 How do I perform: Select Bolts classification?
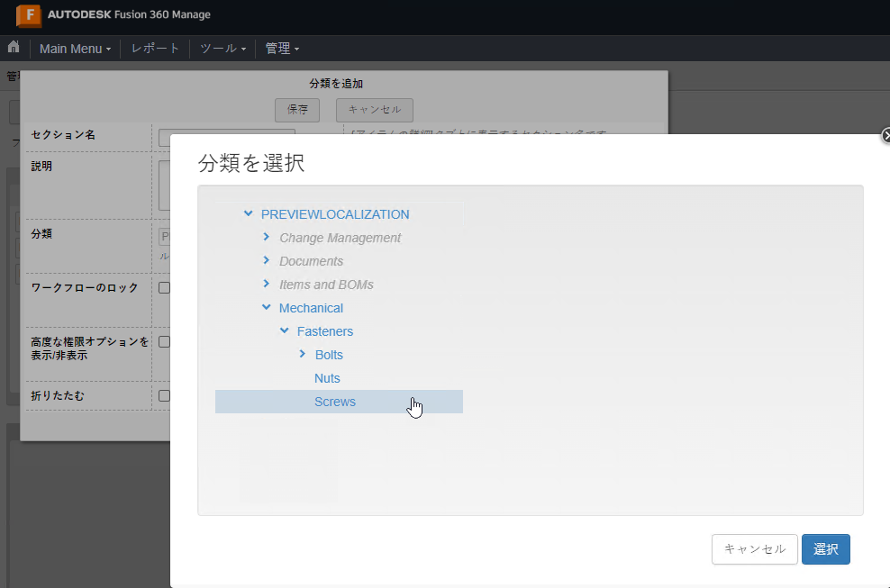pyautogui.click(x=329, y=355)
